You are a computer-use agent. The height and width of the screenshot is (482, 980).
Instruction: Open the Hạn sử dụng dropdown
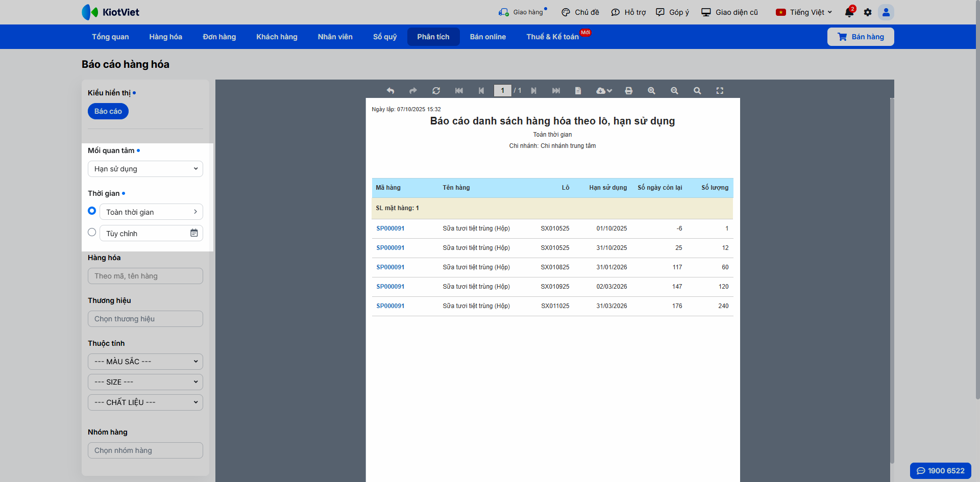click(145, 169)
